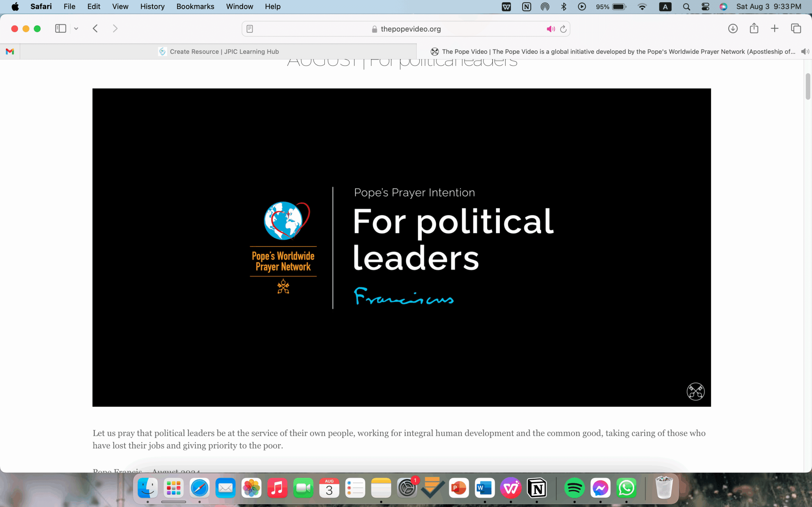812x507 pixels.
Task: Open a new tab with plus icon
Action: [x=775, y=29]
